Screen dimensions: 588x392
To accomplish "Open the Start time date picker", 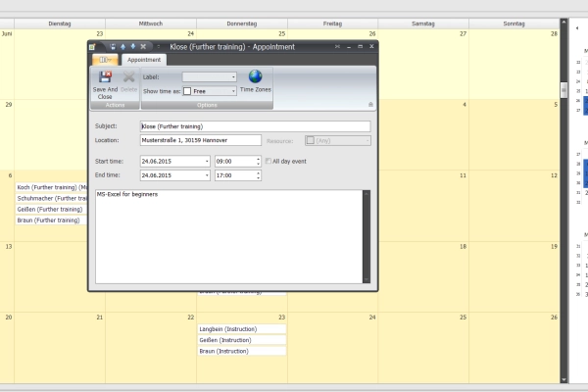I will [x=207, y=162].
